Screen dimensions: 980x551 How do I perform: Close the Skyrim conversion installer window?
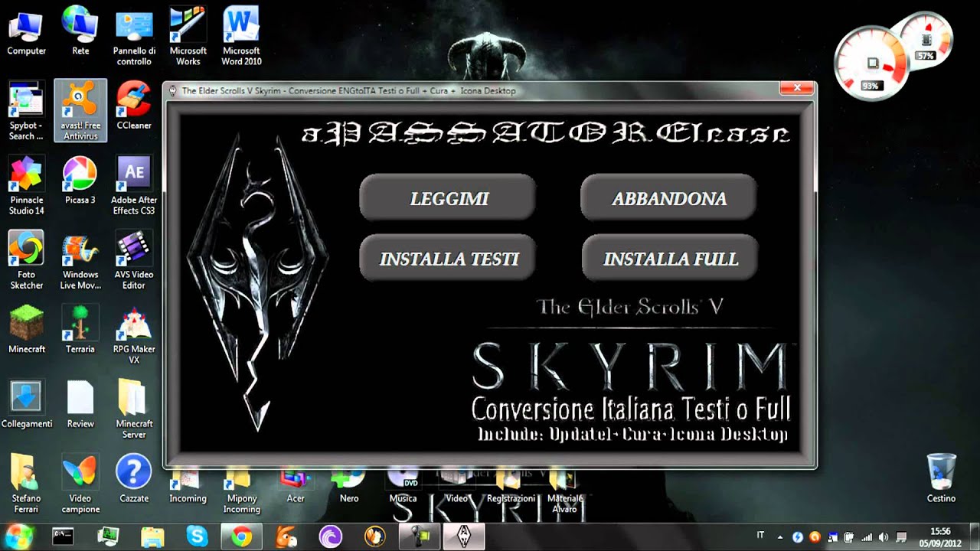coord(797,88)
